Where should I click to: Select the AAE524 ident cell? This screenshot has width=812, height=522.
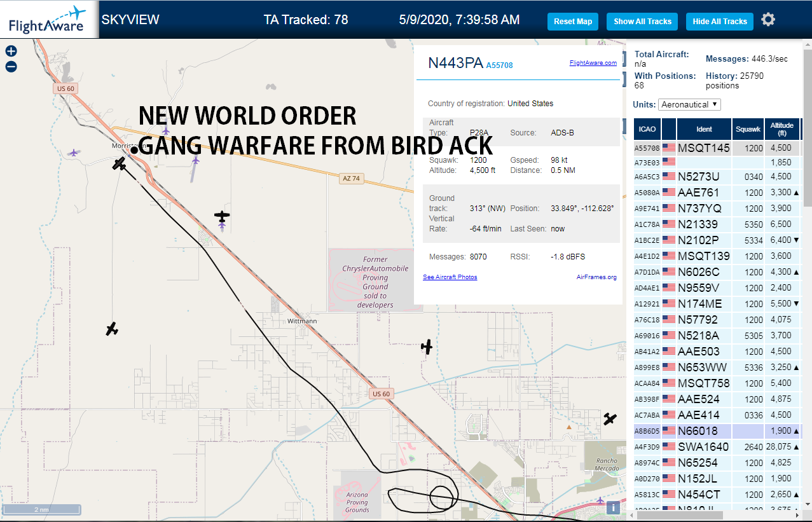point(704,399)
